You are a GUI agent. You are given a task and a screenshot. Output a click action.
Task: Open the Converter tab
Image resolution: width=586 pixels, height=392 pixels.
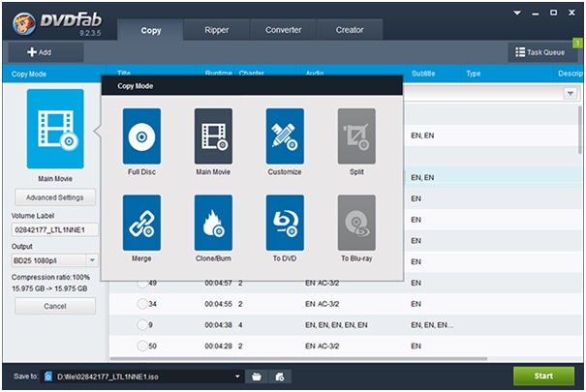pos(283,30)
